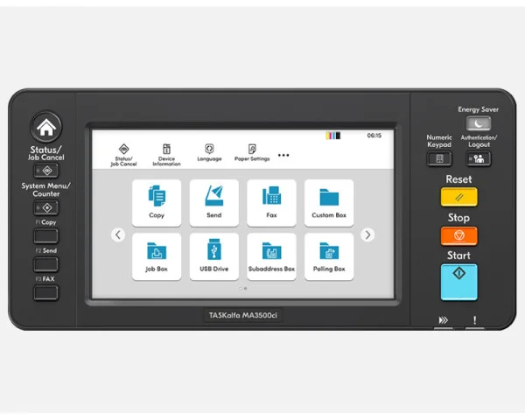The image size is (525, 420).
Task: Open Device Information in top bar
Action: tap(166, 154)
